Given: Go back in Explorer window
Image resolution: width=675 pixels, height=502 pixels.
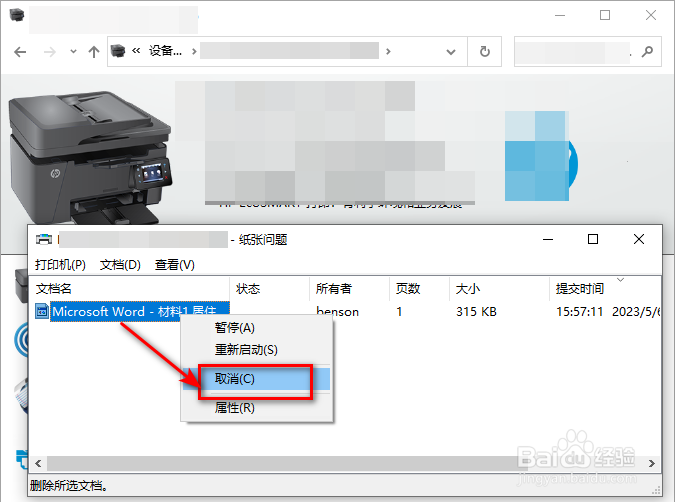Looking at the screenshot, I should (20, 52).
